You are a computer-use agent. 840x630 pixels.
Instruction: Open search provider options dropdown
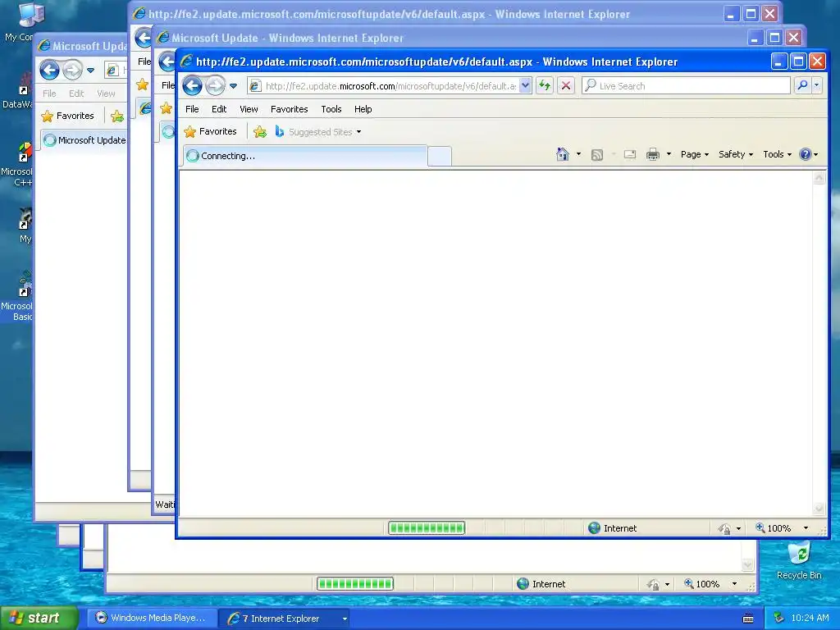point(816,85)
